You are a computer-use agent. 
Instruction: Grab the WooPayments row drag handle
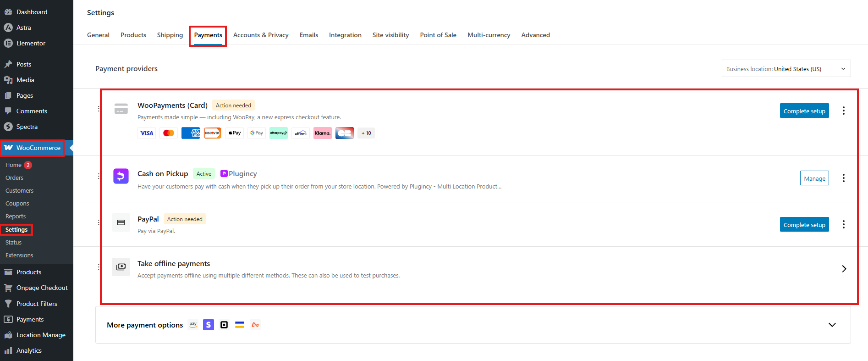(x=99, y=109)
